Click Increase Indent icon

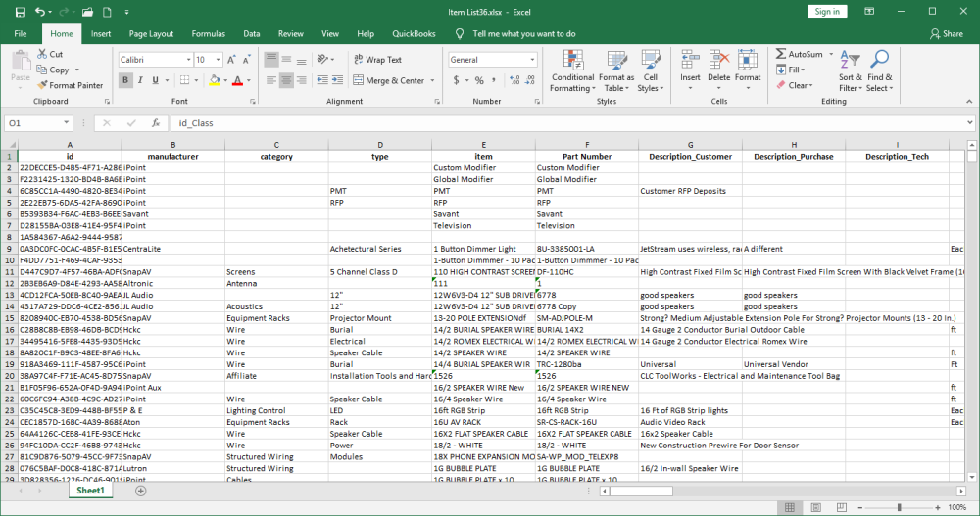point(337,80)
